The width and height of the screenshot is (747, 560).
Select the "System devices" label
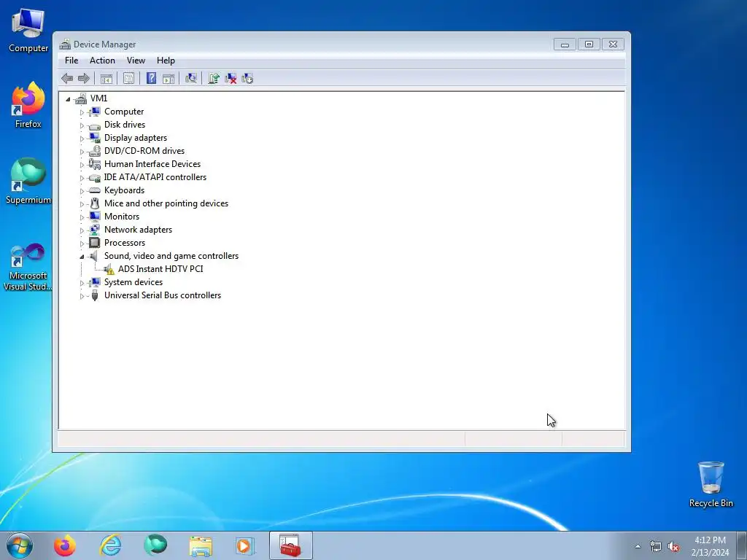[x=133, y=282]
